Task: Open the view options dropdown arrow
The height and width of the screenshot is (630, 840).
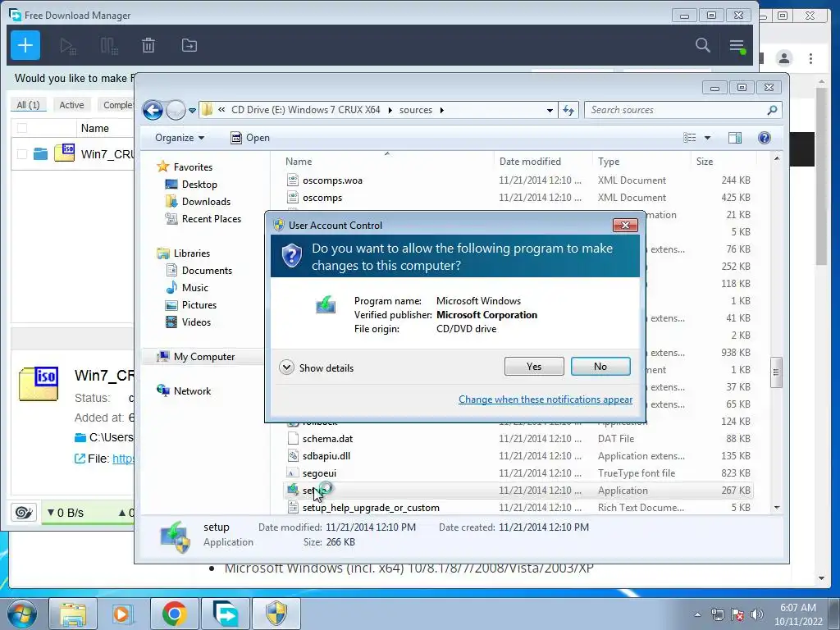Action: pyautogui.click(x=707, y=138)
